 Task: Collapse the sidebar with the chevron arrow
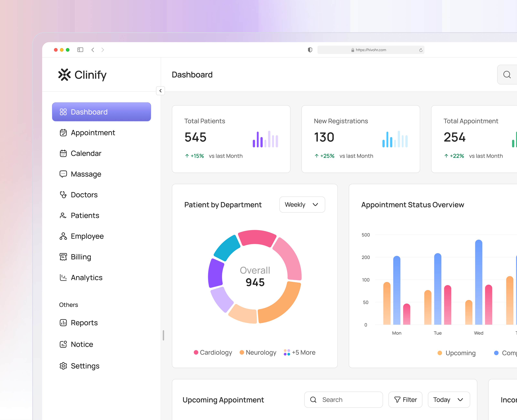160,91
